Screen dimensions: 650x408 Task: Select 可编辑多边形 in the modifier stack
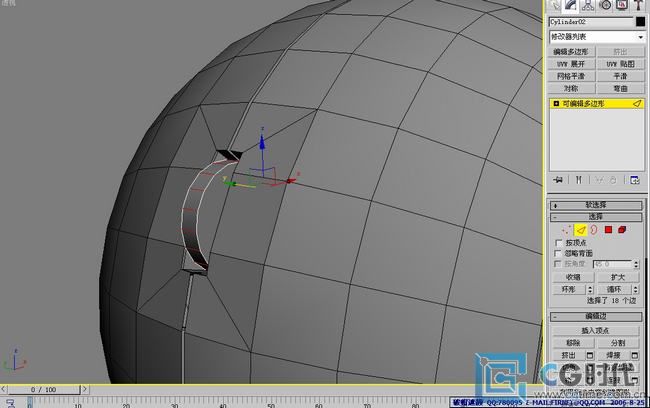[597, 104]
